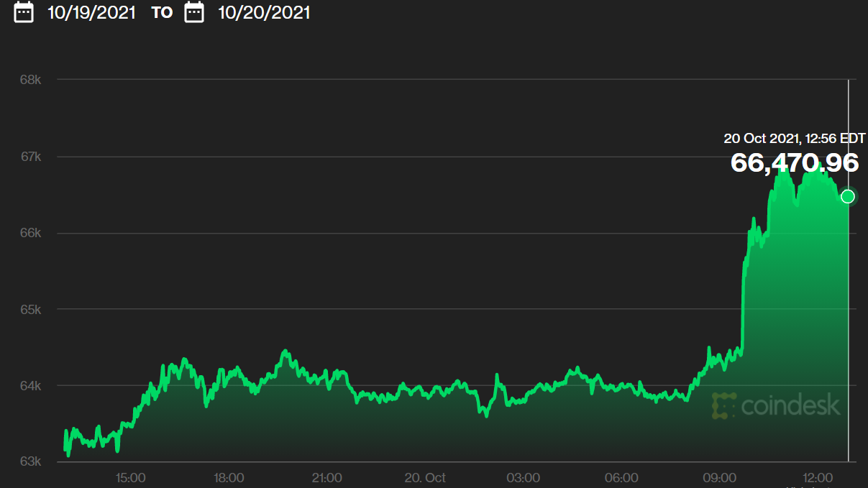Click the 64k y-axis label
The image size is (868, 488).
pyautogui.click(x=30, y=386)
